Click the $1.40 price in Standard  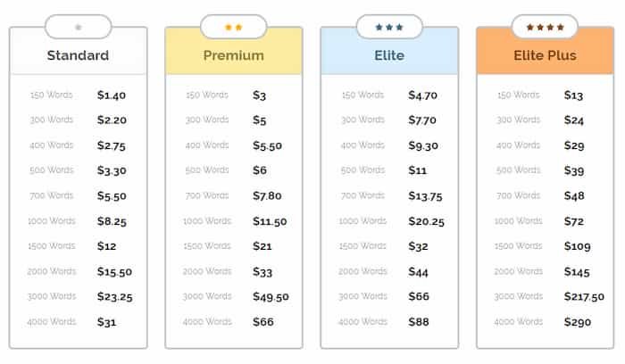112,95
